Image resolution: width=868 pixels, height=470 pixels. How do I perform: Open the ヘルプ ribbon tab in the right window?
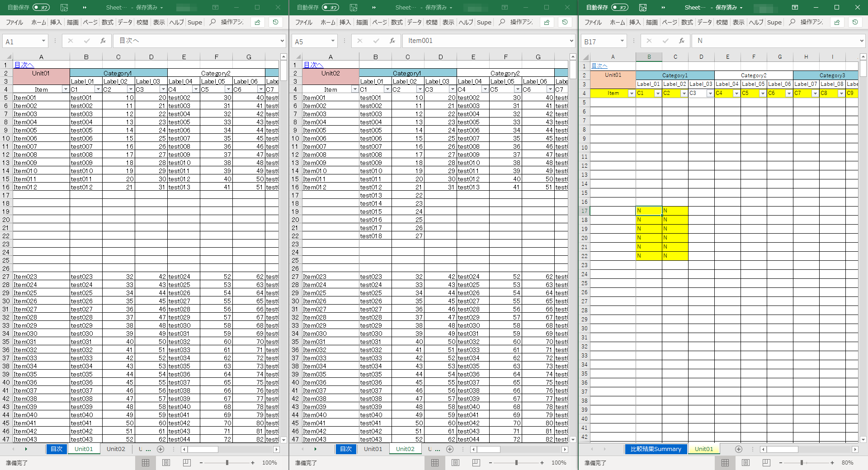(x=756, y=22)
